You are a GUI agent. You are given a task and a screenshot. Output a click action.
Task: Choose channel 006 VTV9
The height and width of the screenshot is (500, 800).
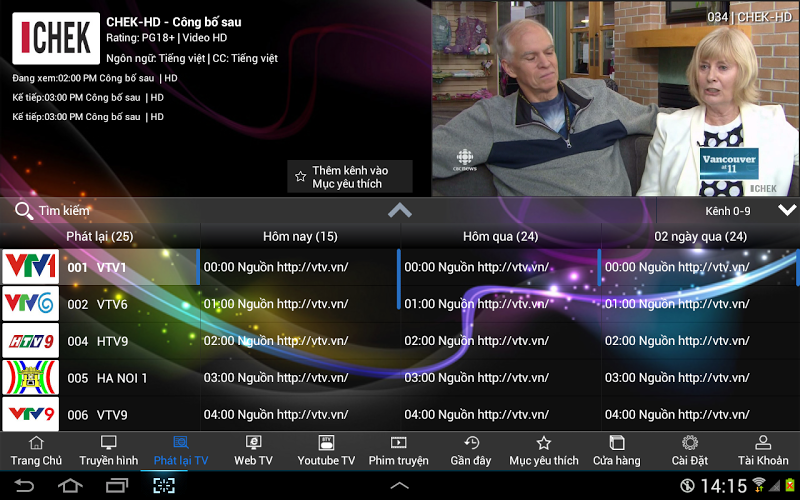[x=100, y=414]
